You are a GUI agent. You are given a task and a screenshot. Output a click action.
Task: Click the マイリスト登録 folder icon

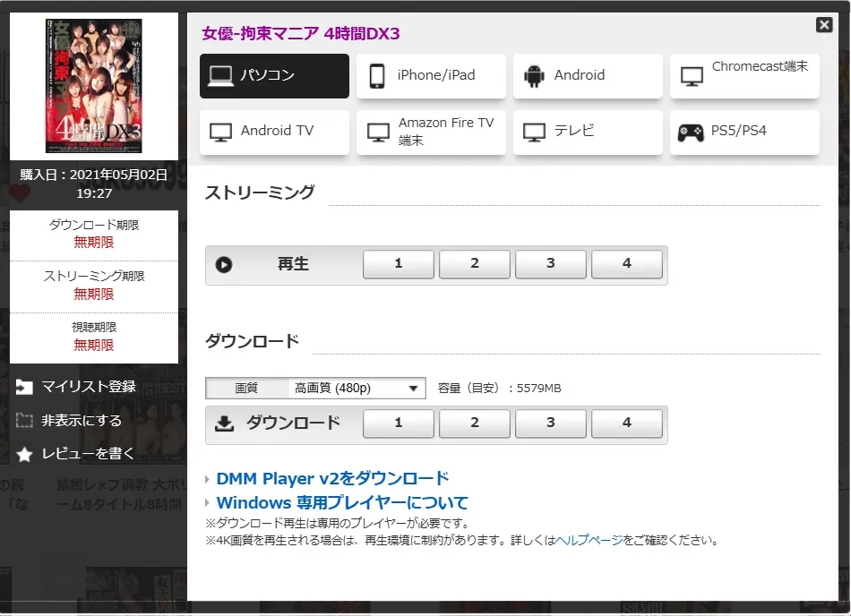coord(24,387)
